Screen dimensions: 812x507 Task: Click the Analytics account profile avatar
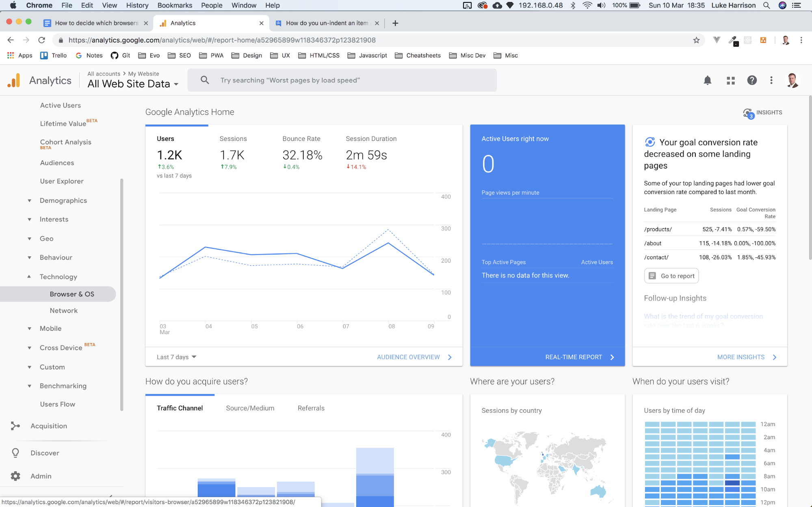coord(793,80)
